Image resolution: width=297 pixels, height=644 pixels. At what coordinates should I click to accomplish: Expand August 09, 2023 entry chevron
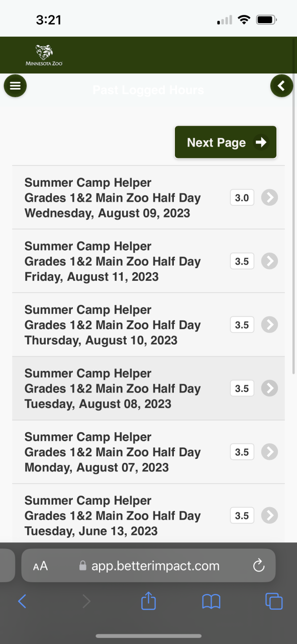pyautogui.click(x=270, y=198)
